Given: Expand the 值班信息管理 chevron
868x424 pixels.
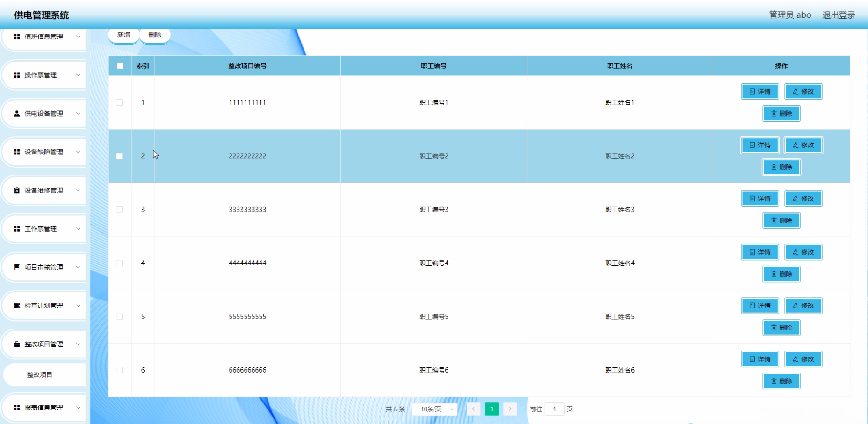Looking at the screenshot, I should click(x=78, y=37).
